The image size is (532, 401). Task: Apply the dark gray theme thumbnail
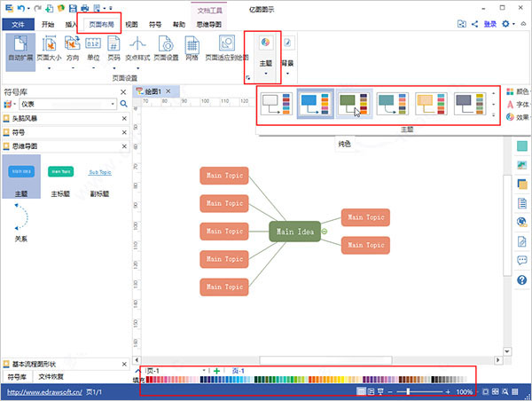click(470, 104)
